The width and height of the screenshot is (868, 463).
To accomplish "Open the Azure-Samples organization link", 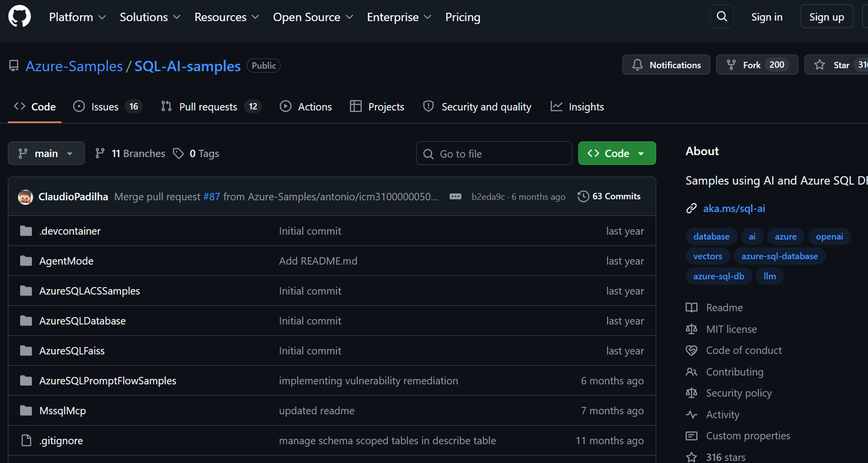I will [x=74, y=66].
